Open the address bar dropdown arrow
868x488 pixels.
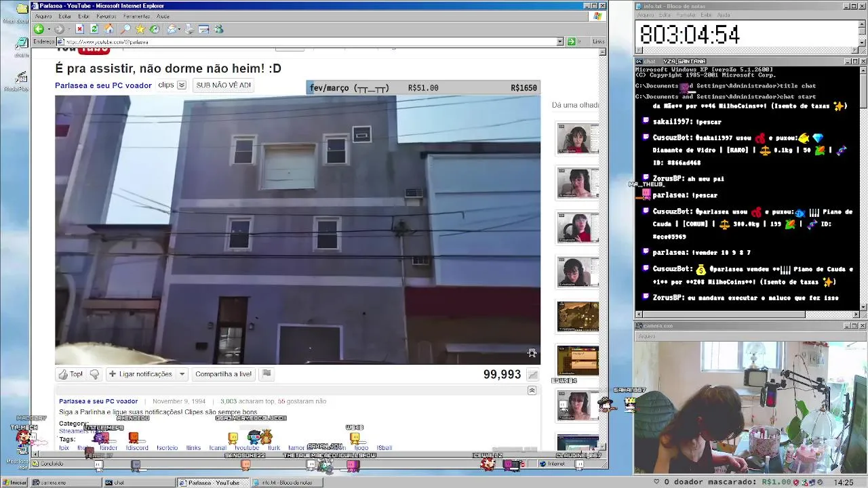[560, 41]
